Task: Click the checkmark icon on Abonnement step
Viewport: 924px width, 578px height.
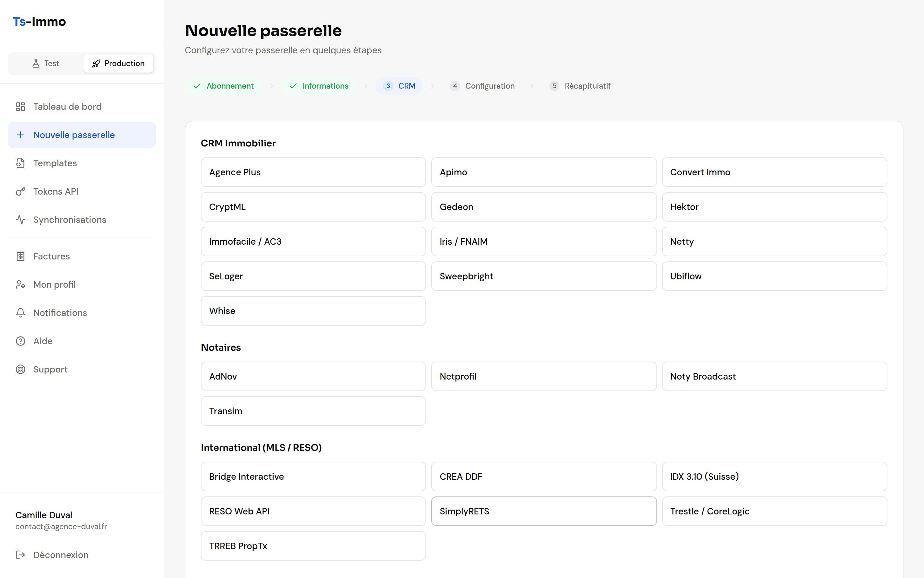Action: click(x=197, y=86)
